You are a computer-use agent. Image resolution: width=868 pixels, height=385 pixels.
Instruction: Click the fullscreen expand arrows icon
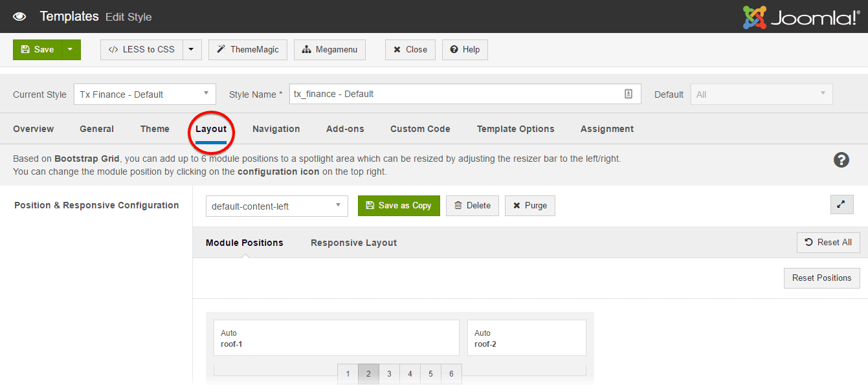pos(841,204)
